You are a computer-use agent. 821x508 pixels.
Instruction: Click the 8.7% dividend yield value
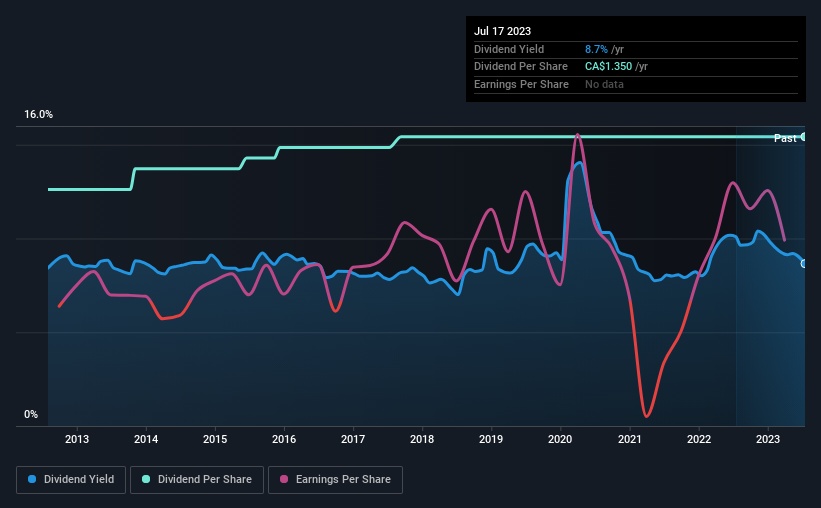(x=596, y=49)
